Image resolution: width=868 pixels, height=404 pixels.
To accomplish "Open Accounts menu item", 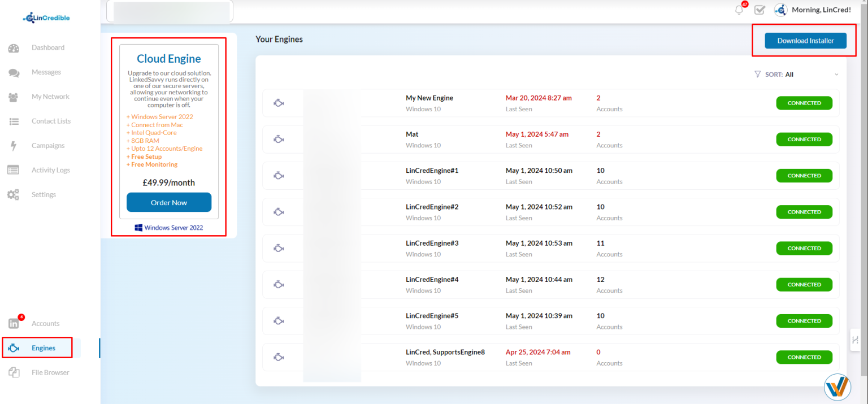I will coord(45,324).
